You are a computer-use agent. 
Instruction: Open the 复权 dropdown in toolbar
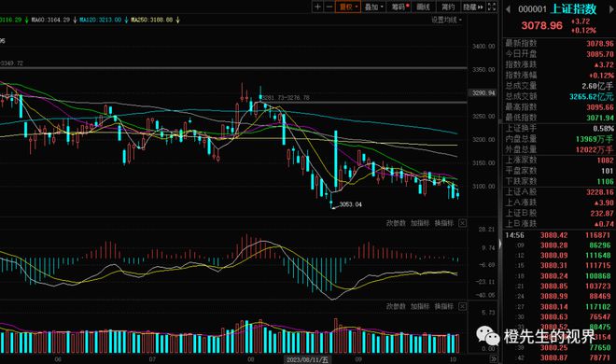pyautogui.click(x=348, y=7)
